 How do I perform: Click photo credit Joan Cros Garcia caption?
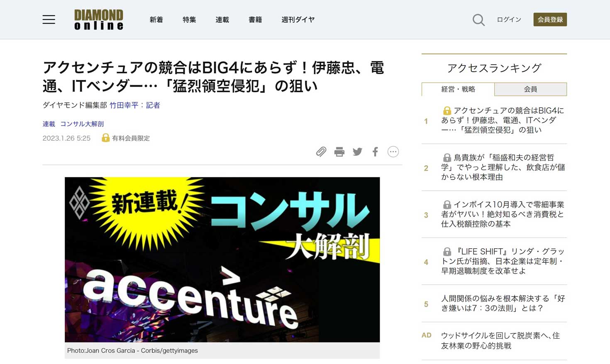132,350
